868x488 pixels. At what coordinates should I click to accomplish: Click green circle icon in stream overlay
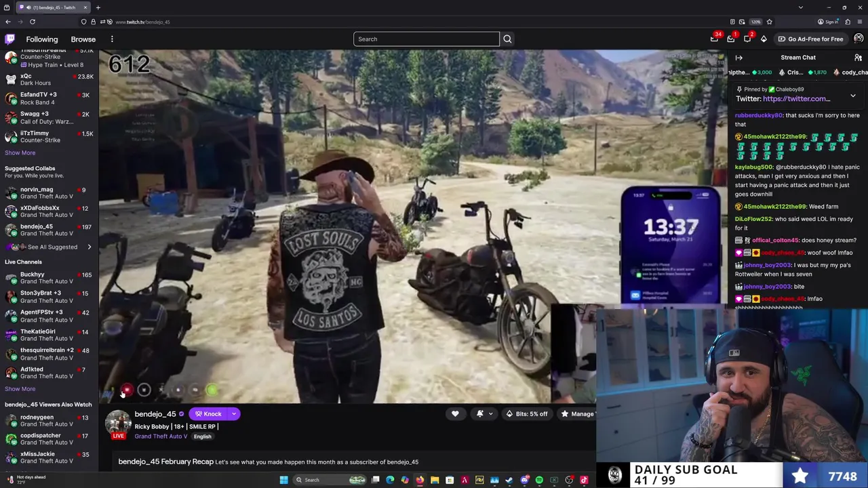click(212, 390)
